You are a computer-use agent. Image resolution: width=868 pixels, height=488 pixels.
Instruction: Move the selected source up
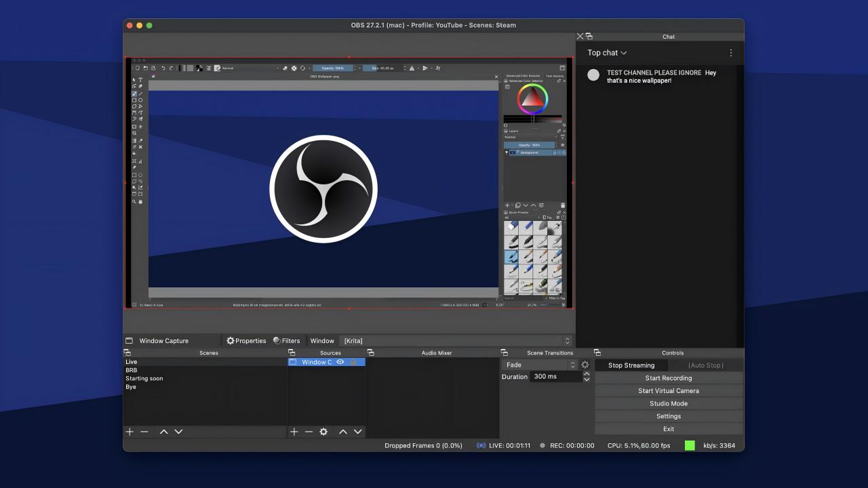(x=343, y=432)
